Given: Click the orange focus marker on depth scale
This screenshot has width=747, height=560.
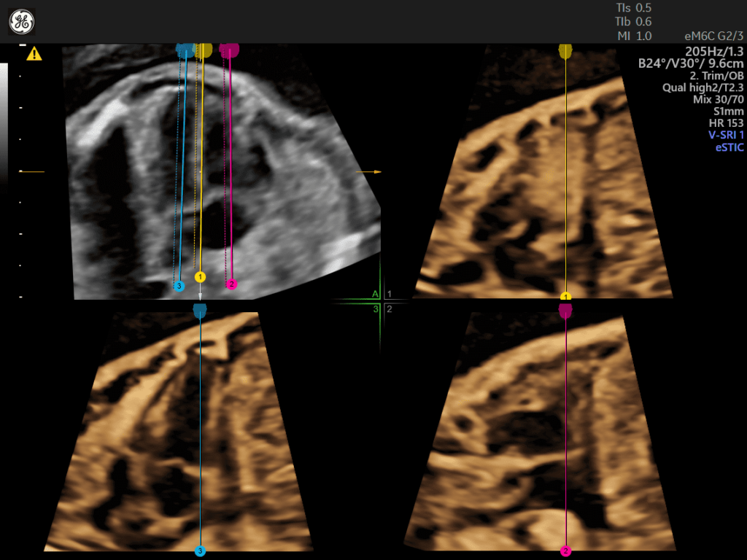Looking at the screenshot, I should 33,171.
